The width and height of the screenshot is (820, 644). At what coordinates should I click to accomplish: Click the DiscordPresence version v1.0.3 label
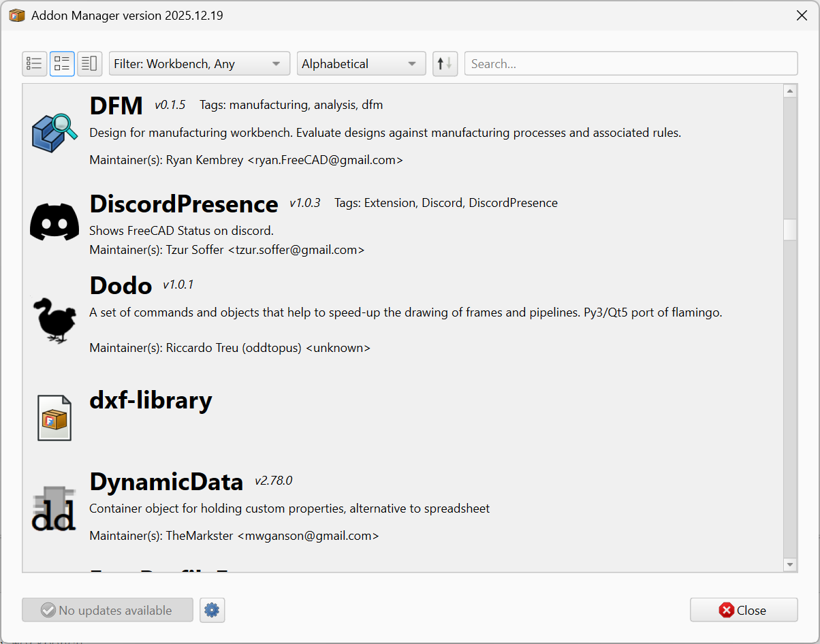click(x=304, y=203)
